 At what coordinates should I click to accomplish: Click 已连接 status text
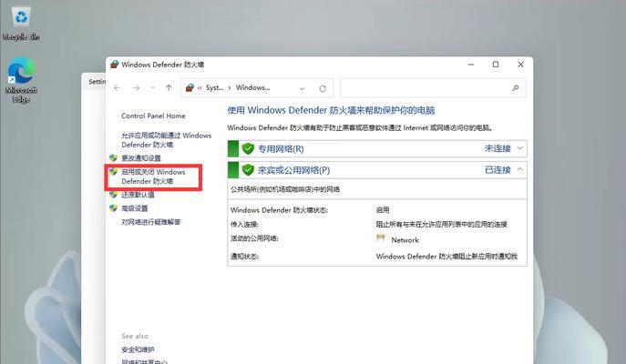click(498, 170)
